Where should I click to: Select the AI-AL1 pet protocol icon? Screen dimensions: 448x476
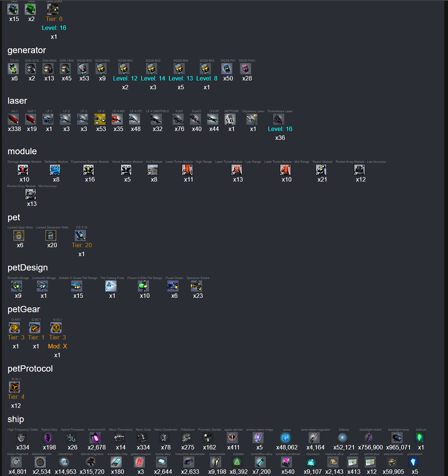[x=14, y=387]
